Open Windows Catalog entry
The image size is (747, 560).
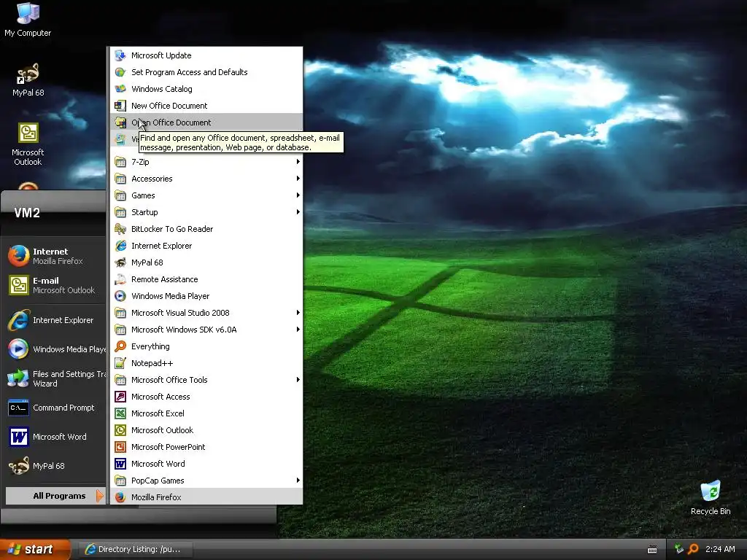(x=206, y=89)
